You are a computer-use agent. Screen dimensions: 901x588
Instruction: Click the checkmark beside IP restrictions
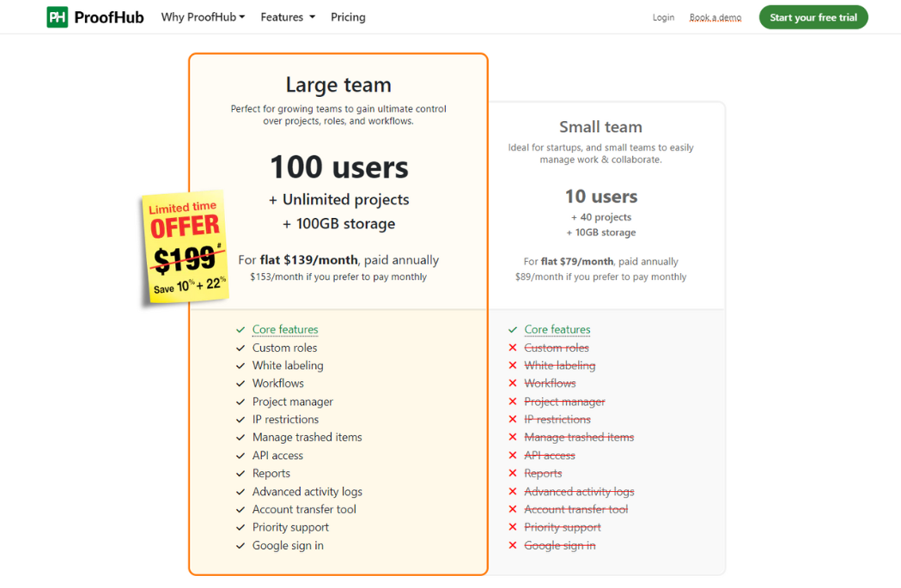pos(240,419)
